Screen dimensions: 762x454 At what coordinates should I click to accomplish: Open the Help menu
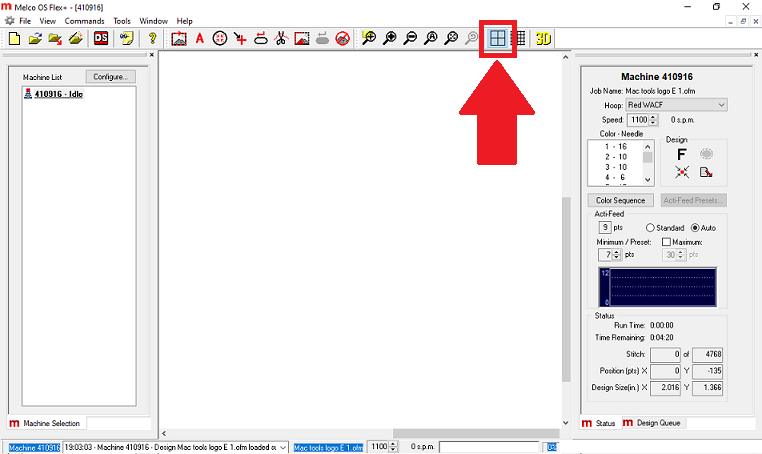click(x=185, y=21)
